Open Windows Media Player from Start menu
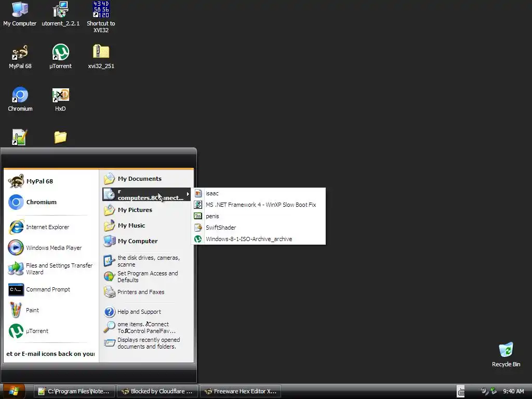Screen dimensions: 532x399 tap(51, 248)
